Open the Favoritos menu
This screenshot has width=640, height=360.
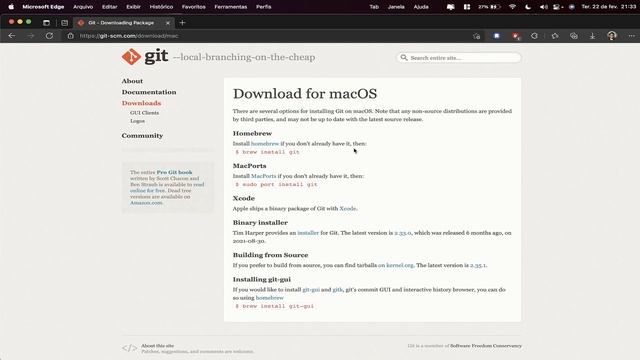[193, 7]
